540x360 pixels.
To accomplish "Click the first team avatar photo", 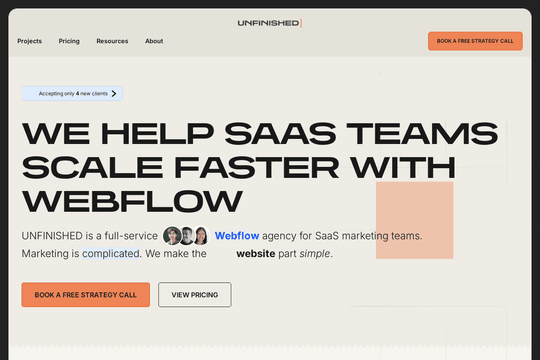I will click(172, 236).
